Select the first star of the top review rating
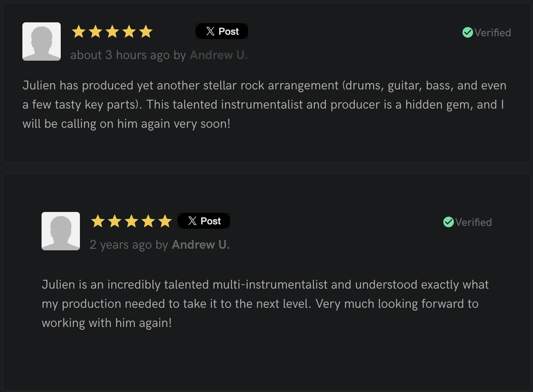This screenshot has height=392, width=533. 78,31
